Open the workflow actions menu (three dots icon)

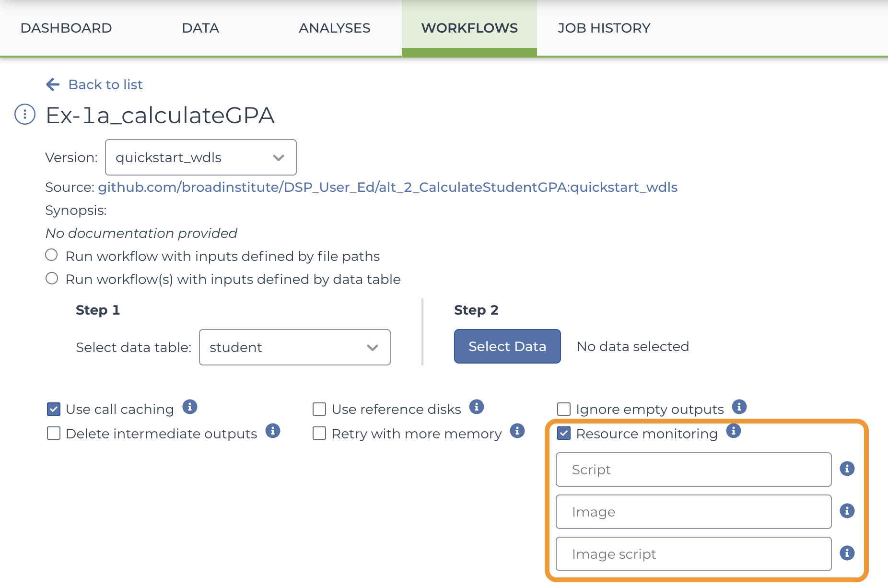tap(25, 115)
